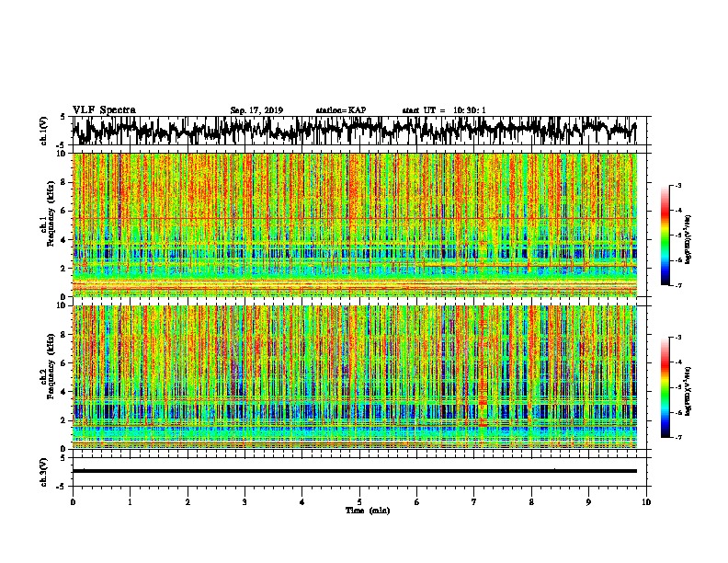Click the 'VLF Spectra' title text

click(104, 110)
